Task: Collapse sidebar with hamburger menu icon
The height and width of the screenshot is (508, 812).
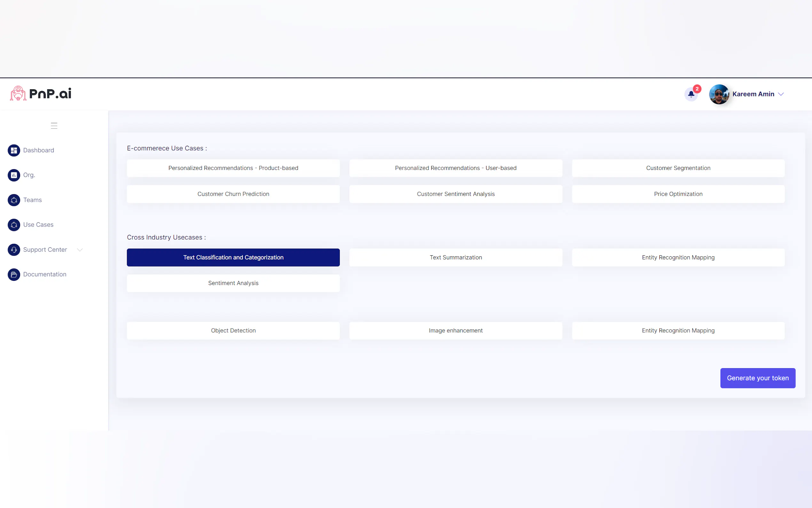Action: click(x=54, y=126)
